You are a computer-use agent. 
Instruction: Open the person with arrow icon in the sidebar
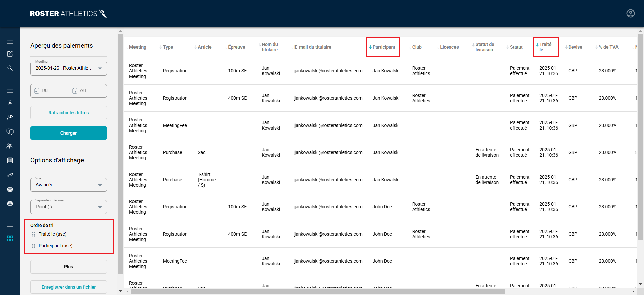10,117
